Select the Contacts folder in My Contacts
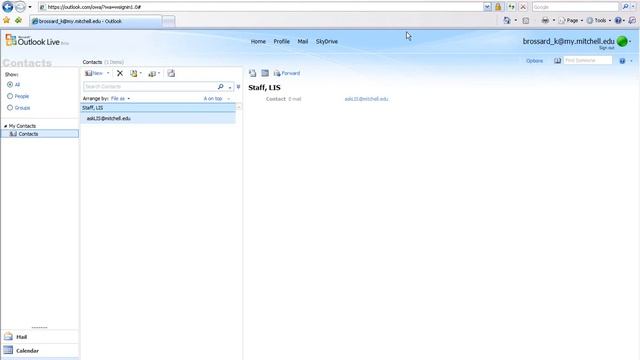 (x=40, y=134)
